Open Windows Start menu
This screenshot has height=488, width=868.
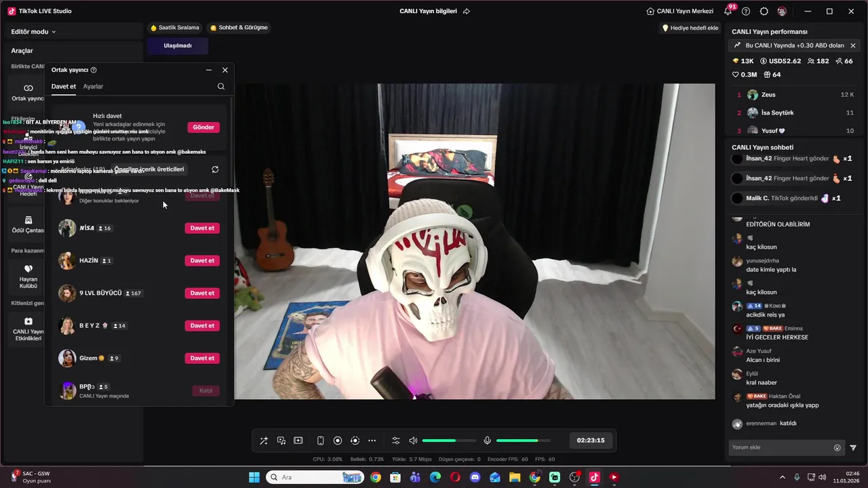[x=254, y=477]
